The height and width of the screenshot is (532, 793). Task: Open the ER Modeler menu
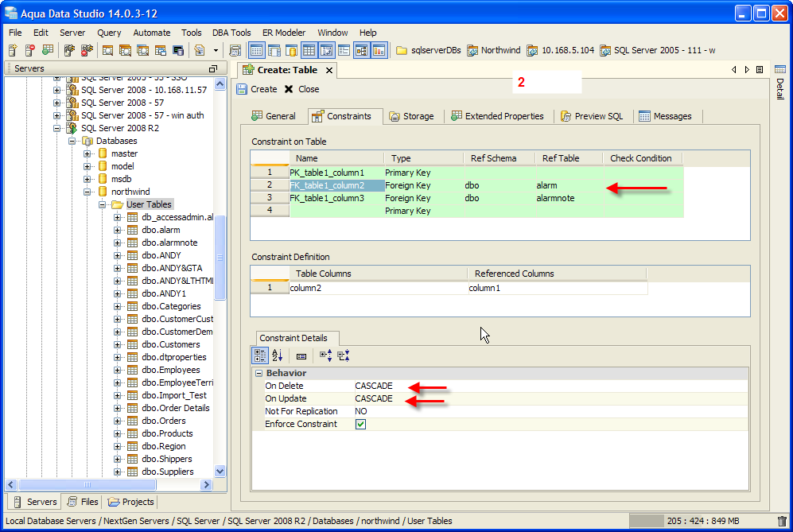[284, 33]
